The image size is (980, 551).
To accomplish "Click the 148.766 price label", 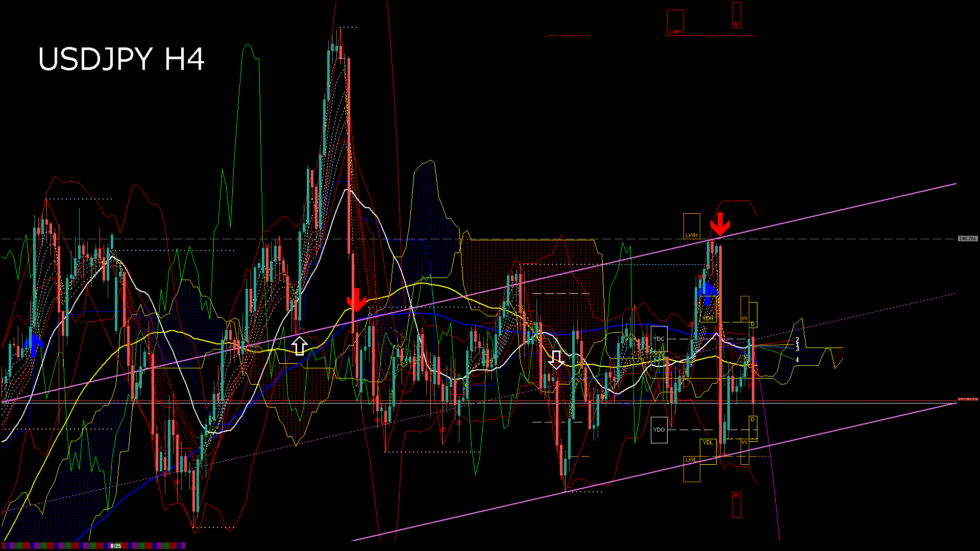I will click(x=968, y=238).
